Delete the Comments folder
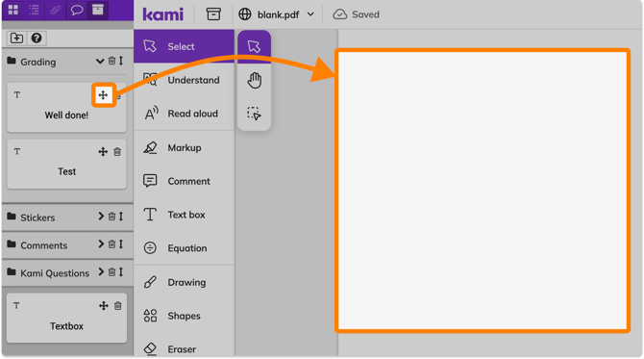Viewport: 644px width, 359px height. click(111, 244)
